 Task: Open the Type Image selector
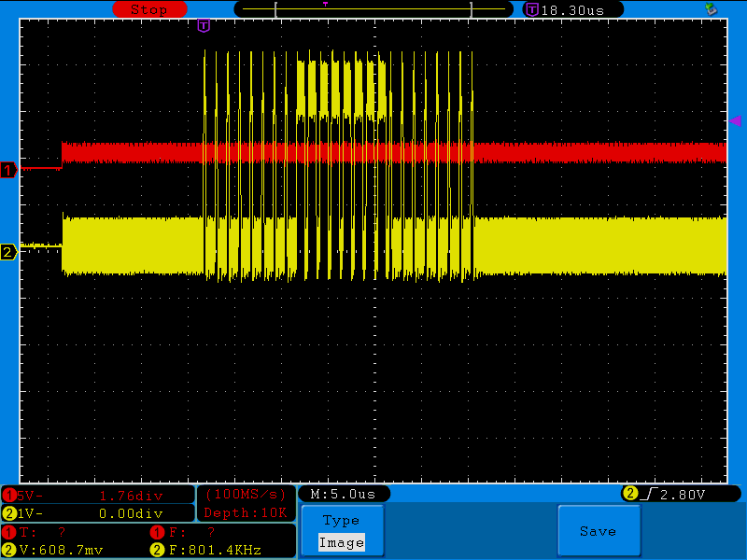[x=341, y=531]
